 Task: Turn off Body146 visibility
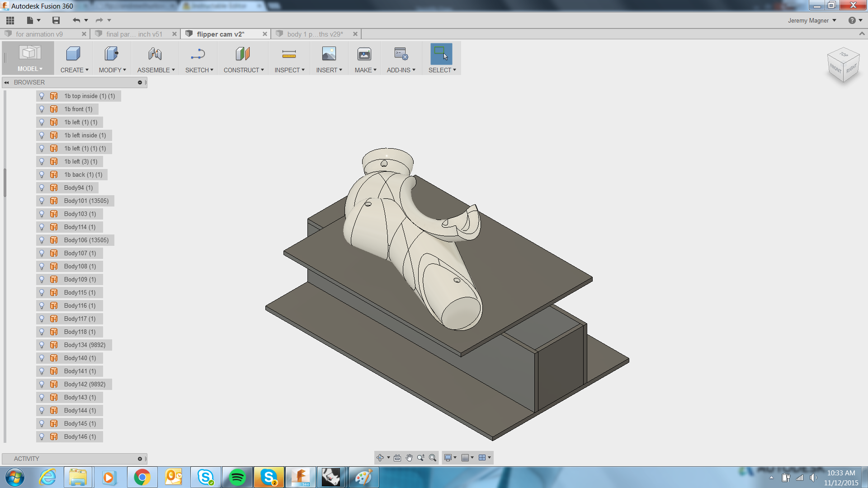42,436
